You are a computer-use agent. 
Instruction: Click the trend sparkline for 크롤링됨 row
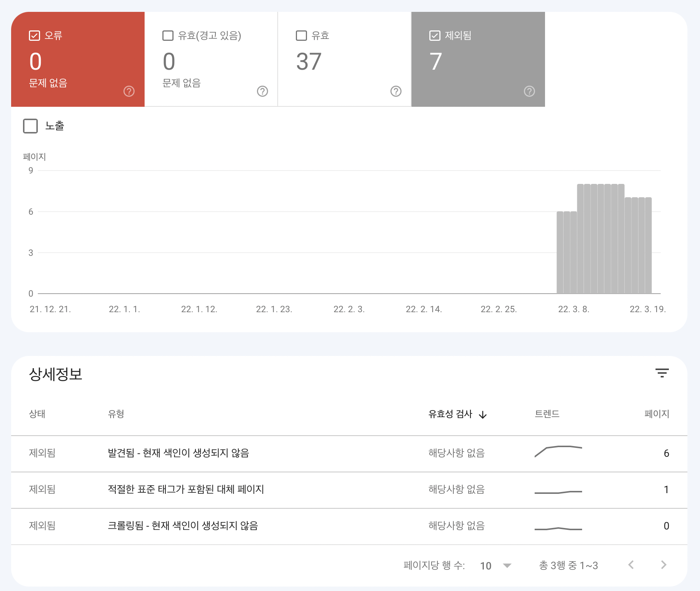click(558, 526)
